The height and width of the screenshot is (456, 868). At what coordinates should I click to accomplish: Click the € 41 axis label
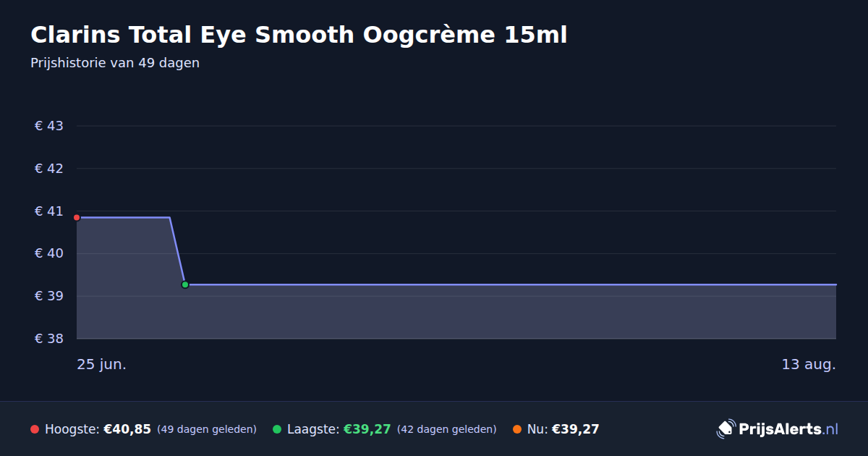49,211
